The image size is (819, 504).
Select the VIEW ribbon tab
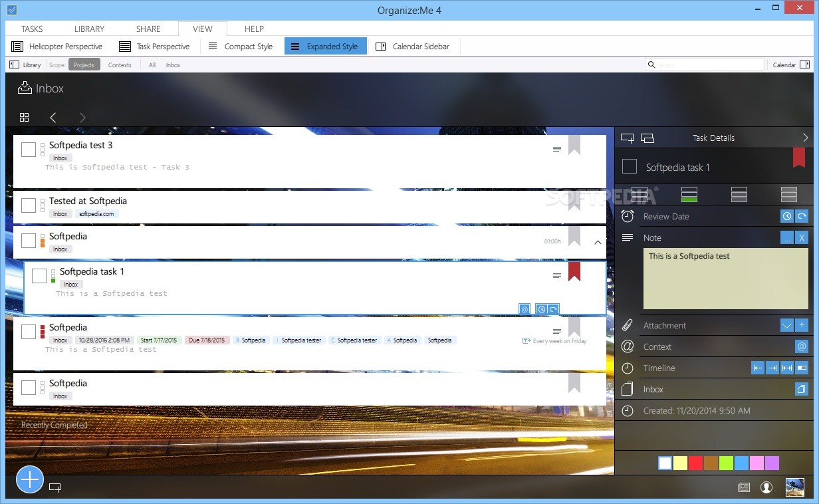pos(203,29)
